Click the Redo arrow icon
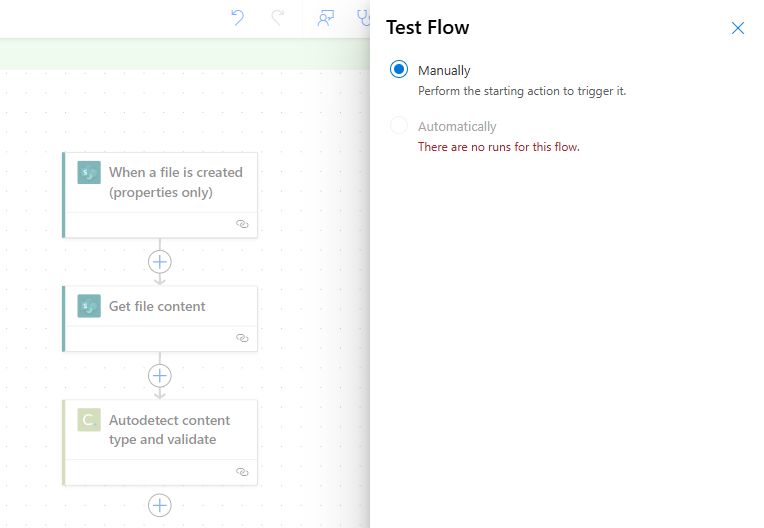Viewport: 764px width, 528px height. point(277,18)
